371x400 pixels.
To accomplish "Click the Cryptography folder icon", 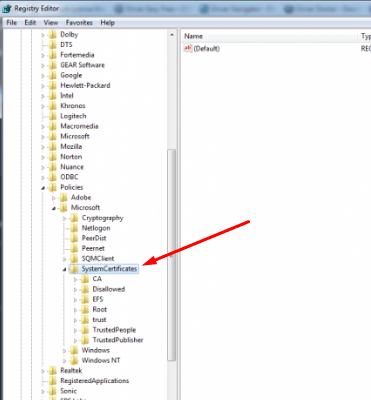I will pyautogui.click(x=75, y=218).
